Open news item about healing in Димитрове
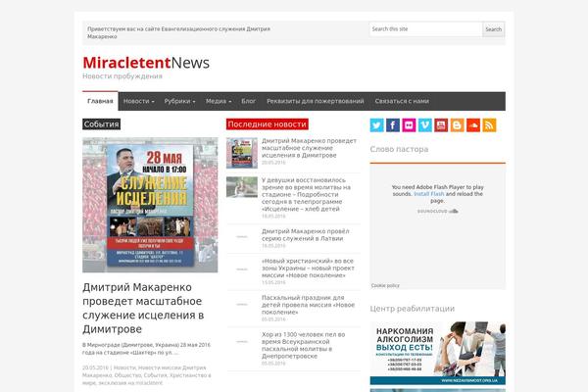 coord(309,148)
